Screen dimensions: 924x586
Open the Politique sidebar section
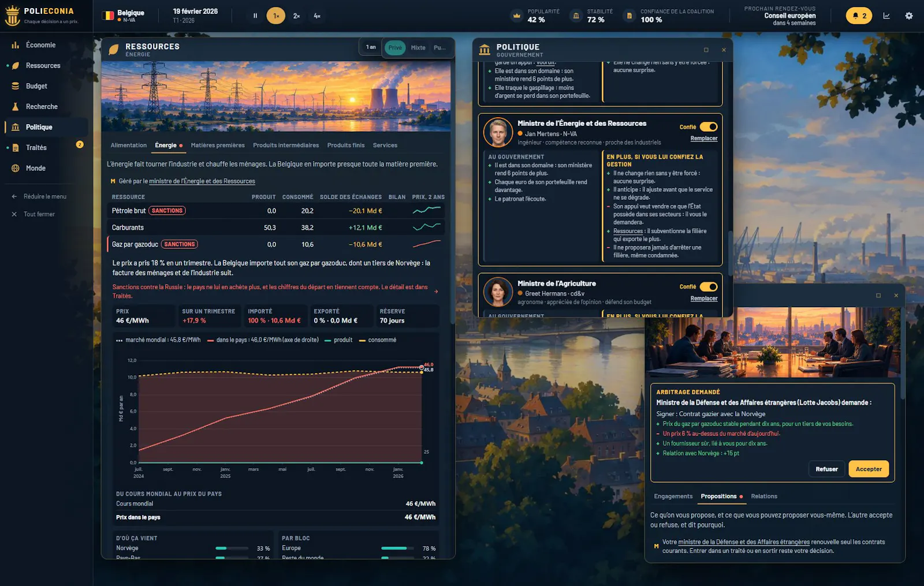(x=46, y=127)
